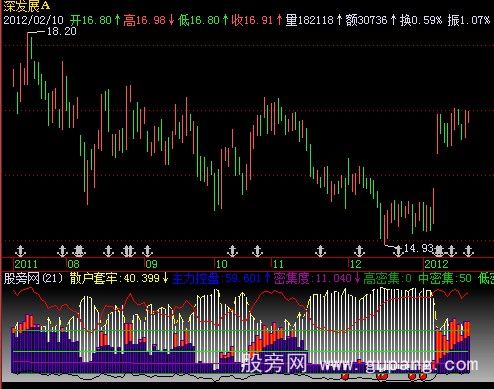Click the 2012/02/10 date in the header
The height and width of the screenshot is (389, 494).
(33, 20)
